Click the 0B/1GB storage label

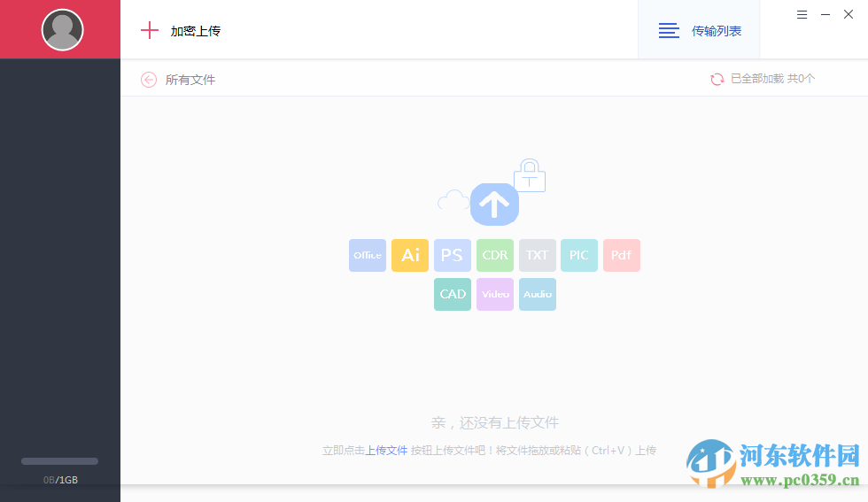60,480
